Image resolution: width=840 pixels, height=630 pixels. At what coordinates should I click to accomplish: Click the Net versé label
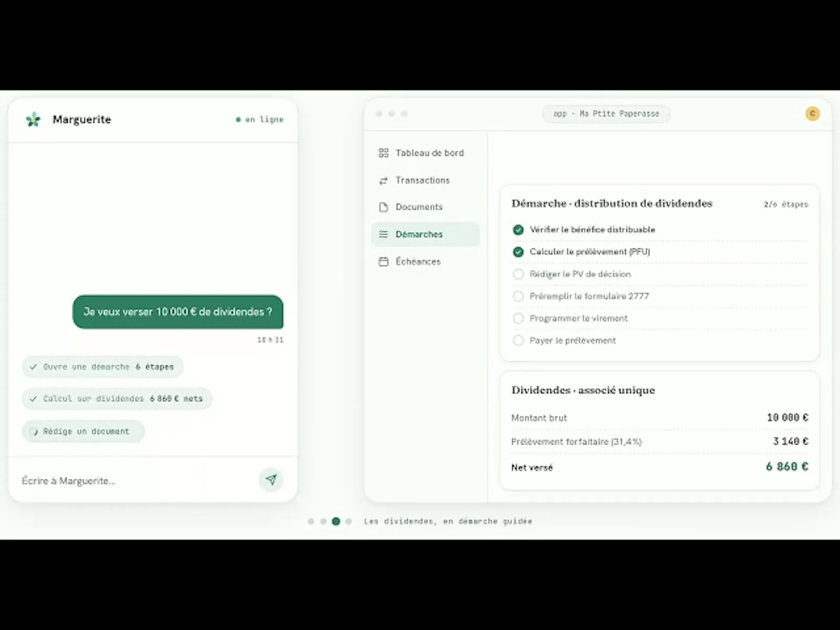(x=532, y=467)
